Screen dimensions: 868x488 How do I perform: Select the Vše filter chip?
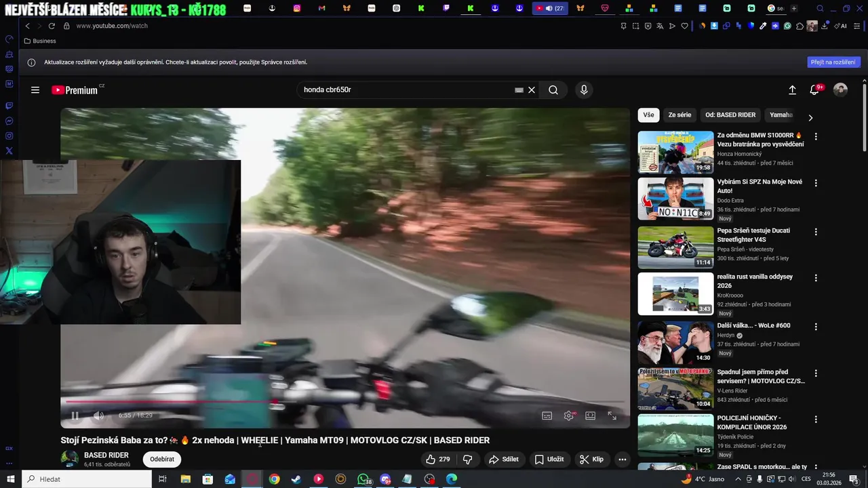(649, 115)
